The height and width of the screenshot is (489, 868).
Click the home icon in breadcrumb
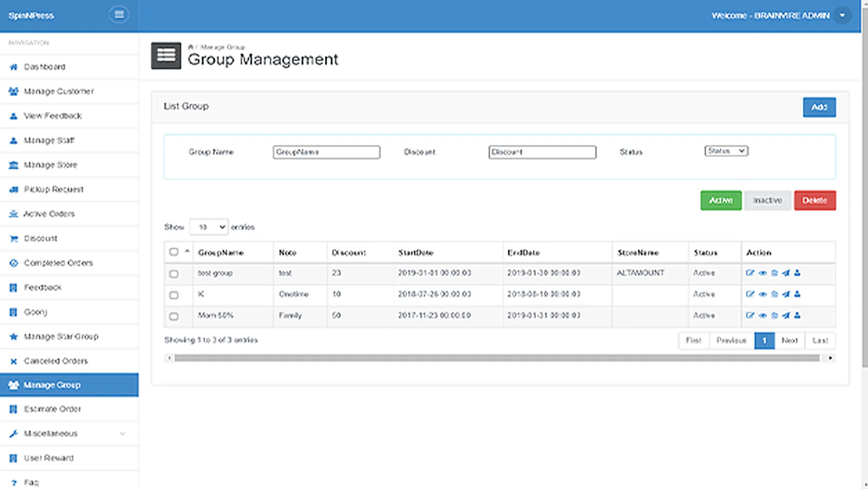190,47
